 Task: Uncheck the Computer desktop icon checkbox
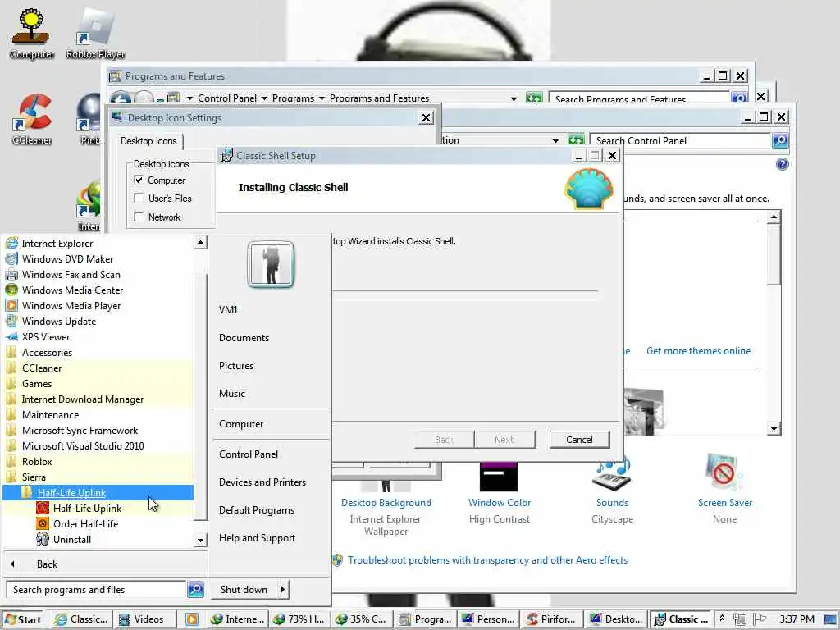[x=139, y=180]
